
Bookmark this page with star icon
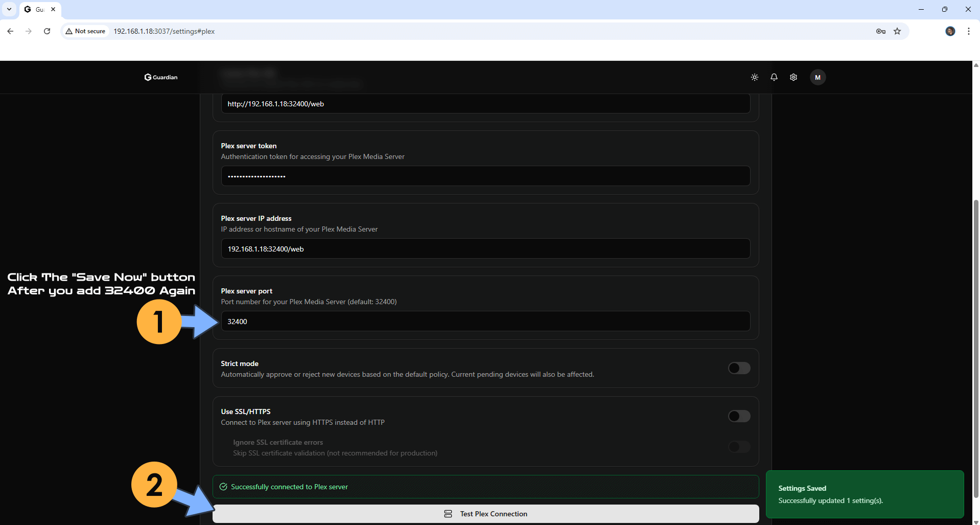pyautogui.click(x=897, y=31)
